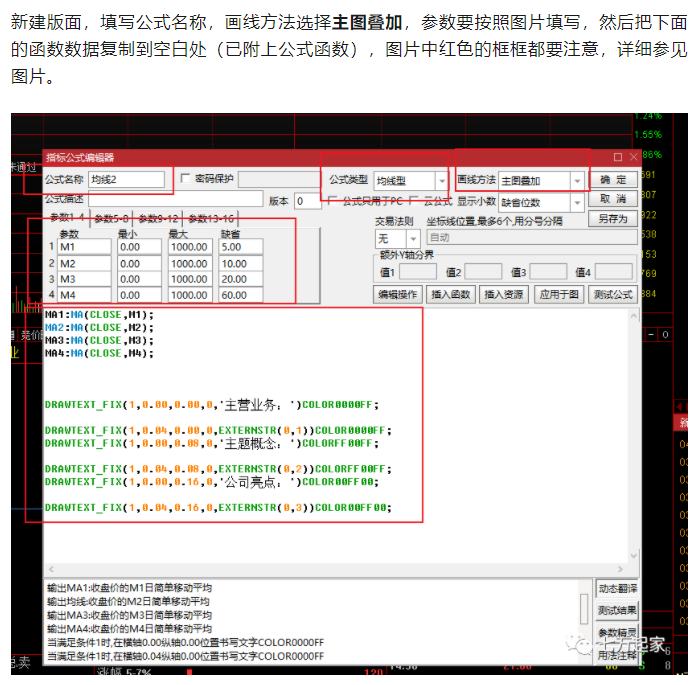Image resolution: width=699 pixels, height=685 pixels.
Task: Click the parameter name field M3
Action: point(84,279)
